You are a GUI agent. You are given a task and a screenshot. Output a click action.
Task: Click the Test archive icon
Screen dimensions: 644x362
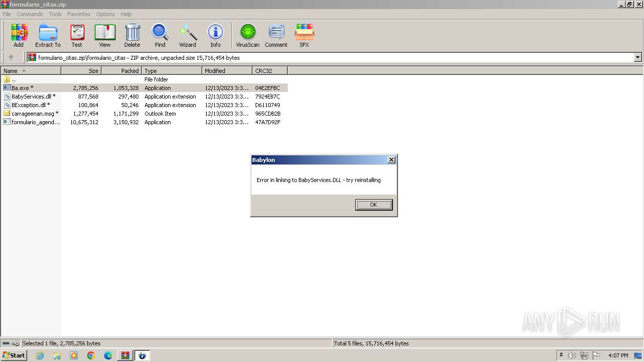tap(77, 35)
